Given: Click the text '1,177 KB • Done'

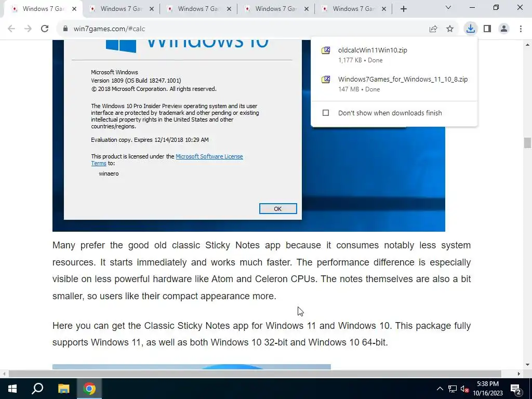Looking at the screenshot, I should click(361, 60).
